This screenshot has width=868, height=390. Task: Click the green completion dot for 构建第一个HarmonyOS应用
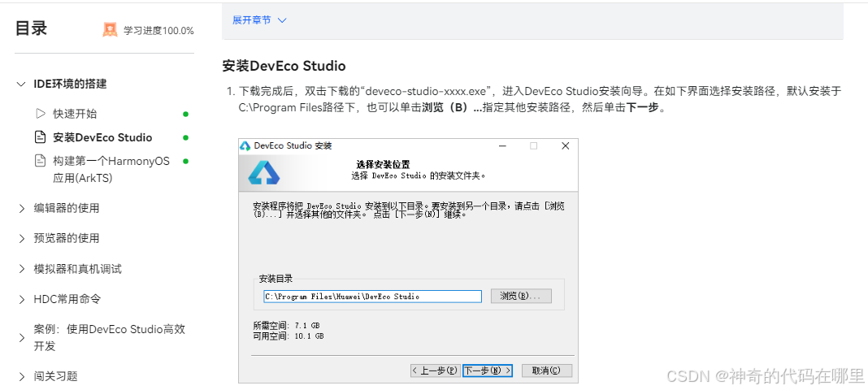click(x=185, y=162)
